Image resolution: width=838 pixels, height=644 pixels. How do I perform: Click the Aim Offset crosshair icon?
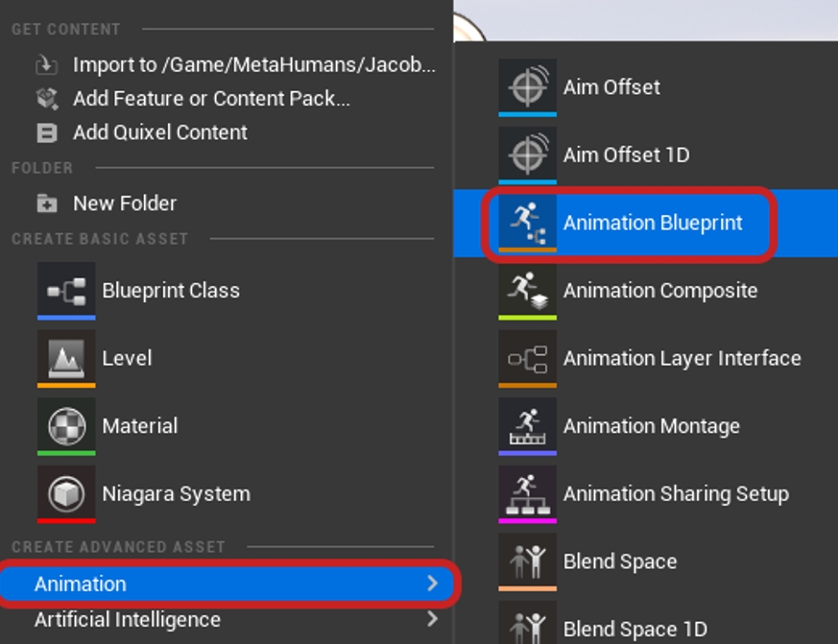pos(527,87)
